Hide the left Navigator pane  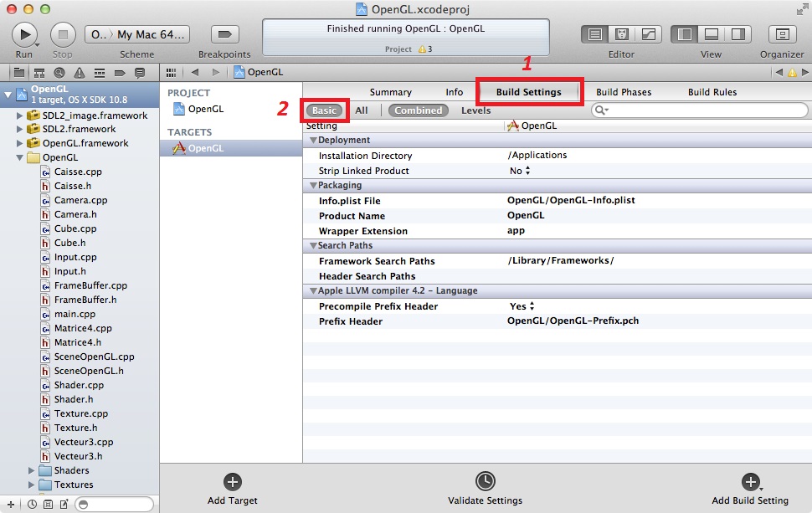[685, 34]
